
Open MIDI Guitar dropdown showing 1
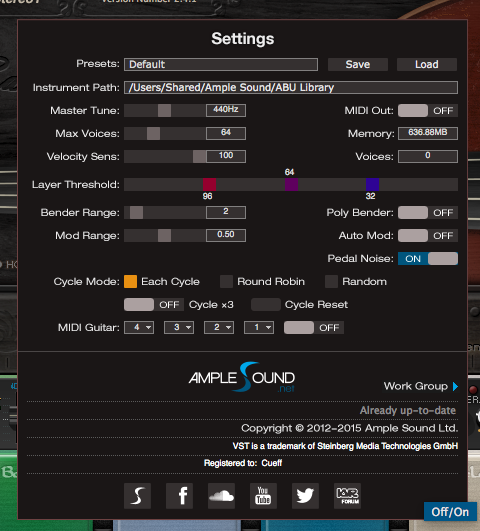(259, 327)
